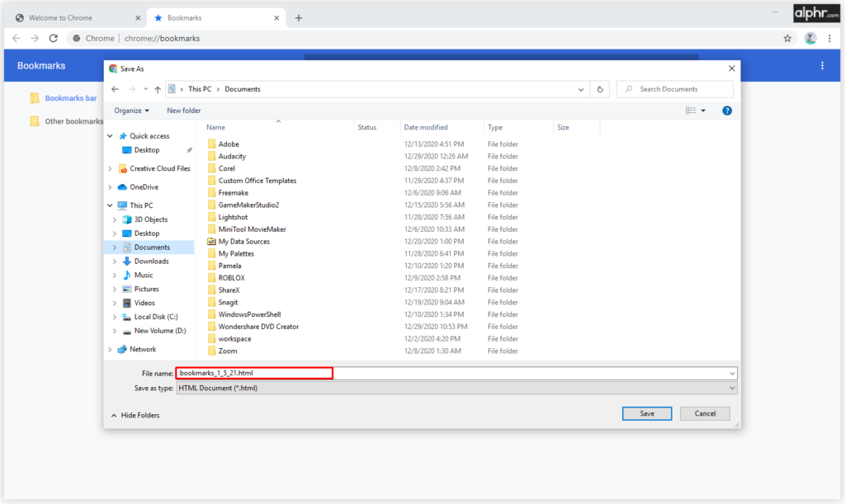Bookmark the current page via the star icon
This screenshot has height=504, width=845.
pos(787,37)
